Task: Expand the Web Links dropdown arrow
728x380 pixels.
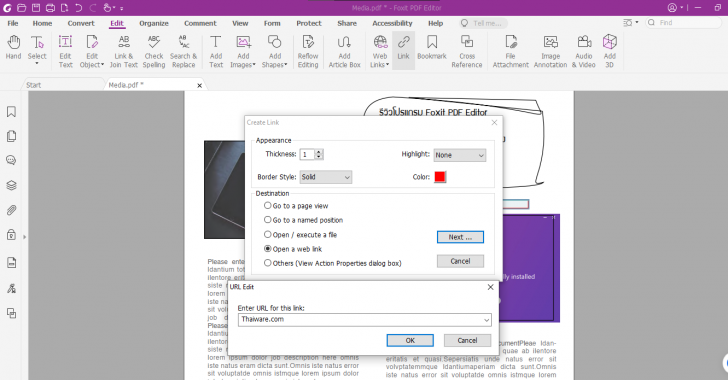Action: 388,65
